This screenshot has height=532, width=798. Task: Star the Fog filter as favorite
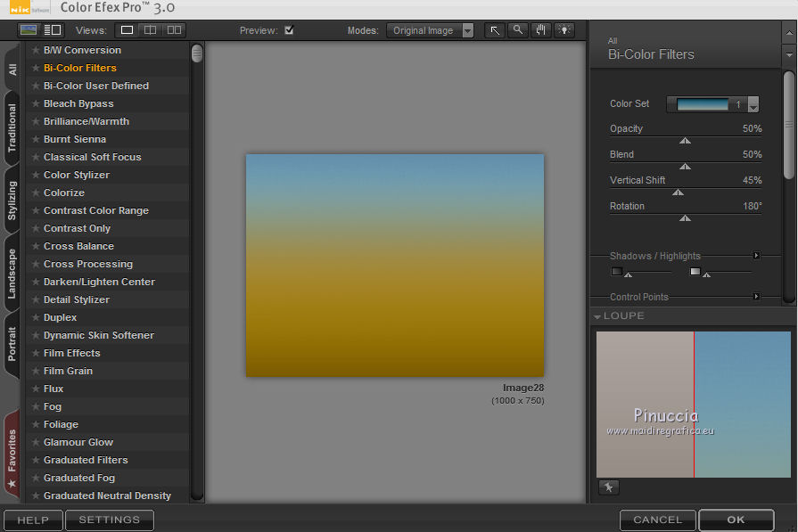pos(36,406)
